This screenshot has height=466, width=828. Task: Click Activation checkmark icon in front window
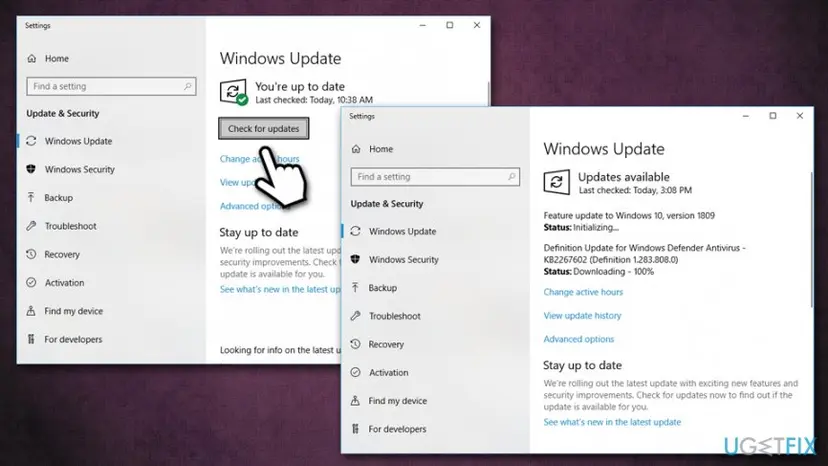pyautogui.click(x=355, y=372)
